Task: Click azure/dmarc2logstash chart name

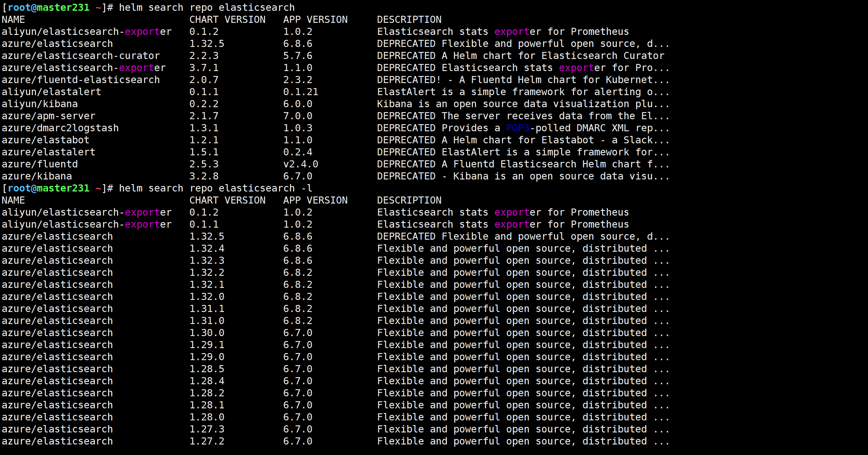Action: coord(60,128)
